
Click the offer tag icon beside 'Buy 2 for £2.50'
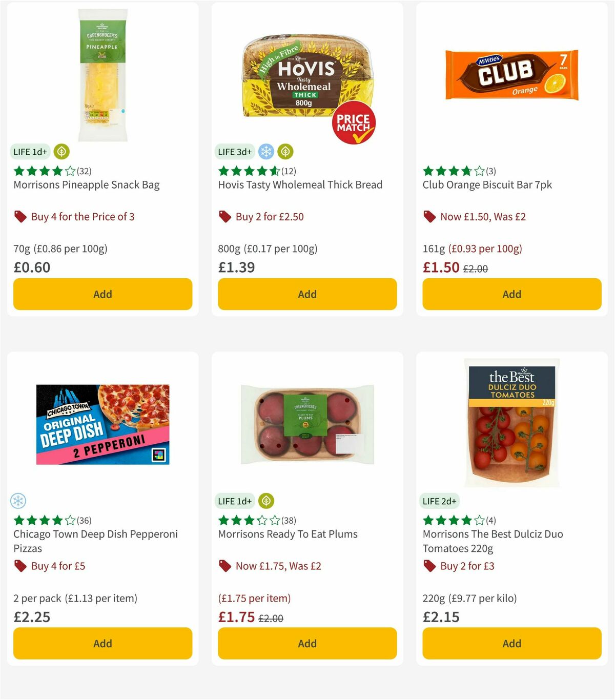tap(224, 217)
